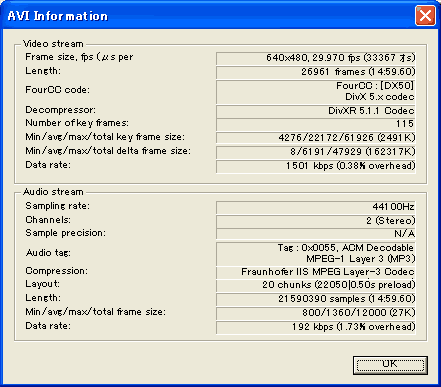Click the sampling rate value 44100Hz

316,207
